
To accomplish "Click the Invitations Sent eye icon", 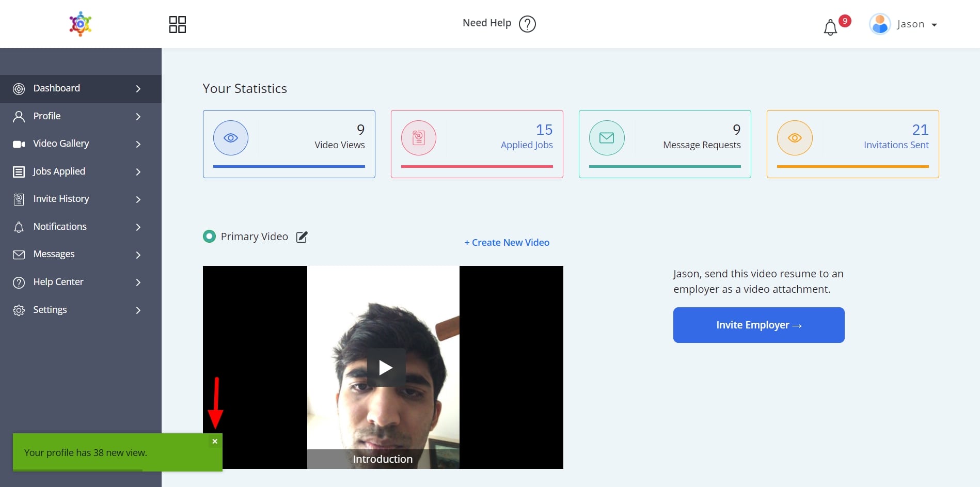I will 795,138.
